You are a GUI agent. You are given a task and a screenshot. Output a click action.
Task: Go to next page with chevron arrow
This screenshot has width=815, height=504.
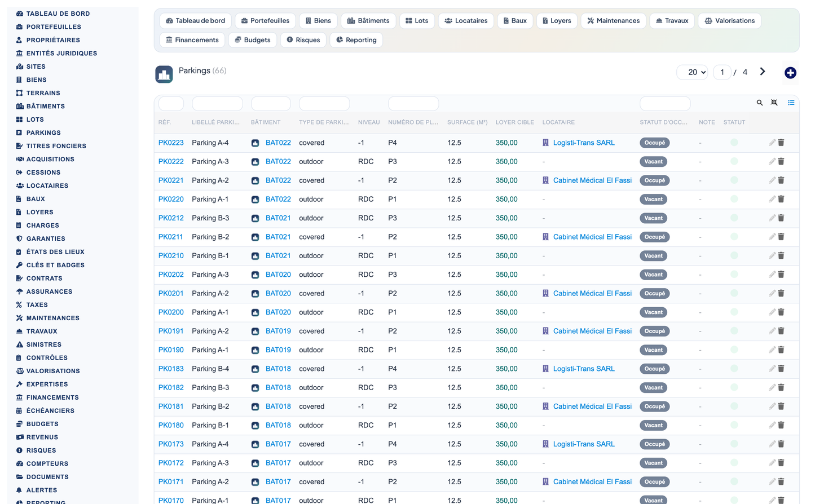763,72
